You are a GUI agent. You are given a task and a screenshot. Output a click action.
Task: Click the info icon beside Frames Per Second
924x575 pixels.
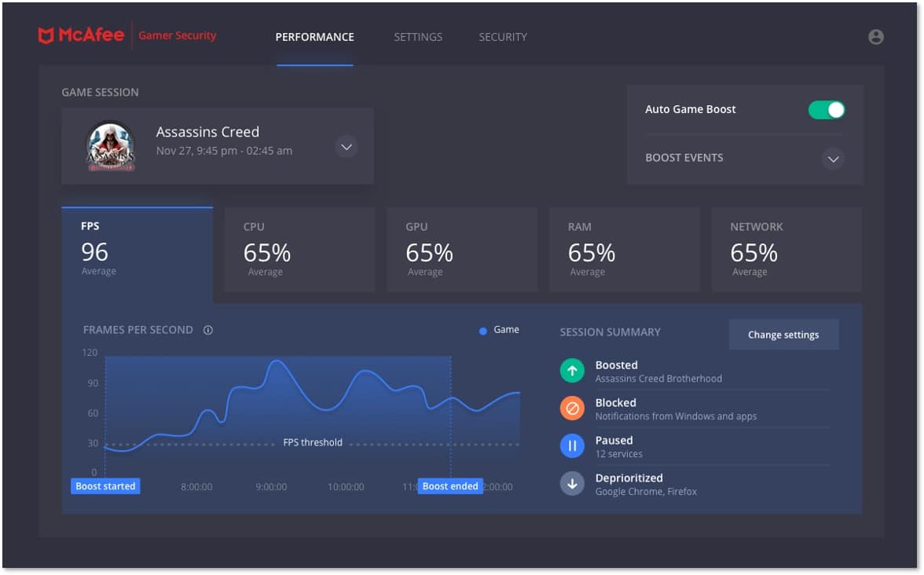click(208, 330)
